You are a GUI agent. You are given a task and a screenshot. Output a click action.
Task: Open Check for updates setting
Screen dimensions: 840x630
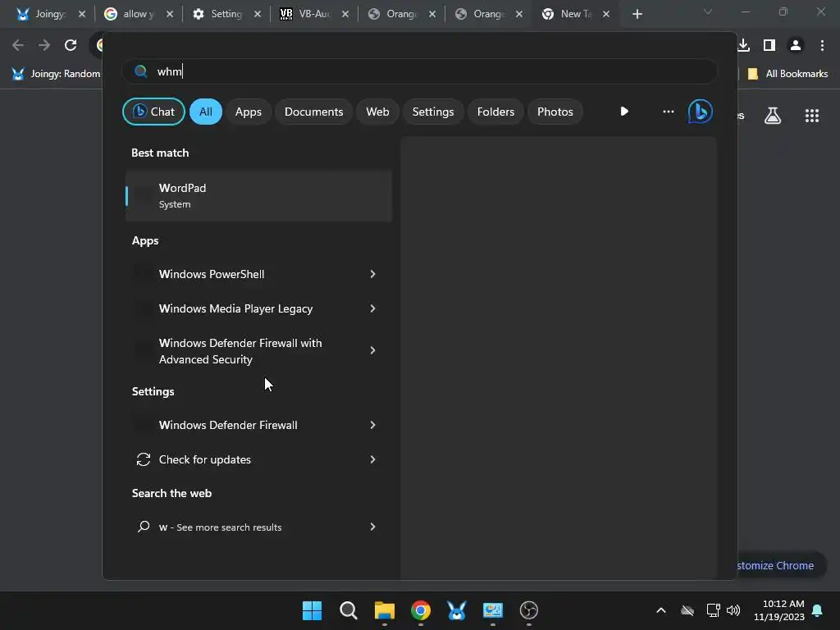pyautogui.click(x=204, y=459)
